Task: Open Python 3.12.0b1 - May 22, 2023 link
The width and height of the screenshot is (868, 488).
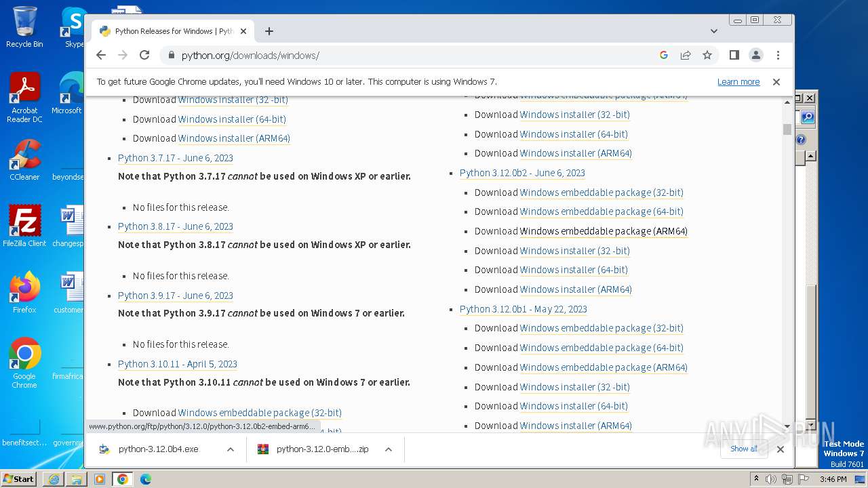Action: (524, 309)
